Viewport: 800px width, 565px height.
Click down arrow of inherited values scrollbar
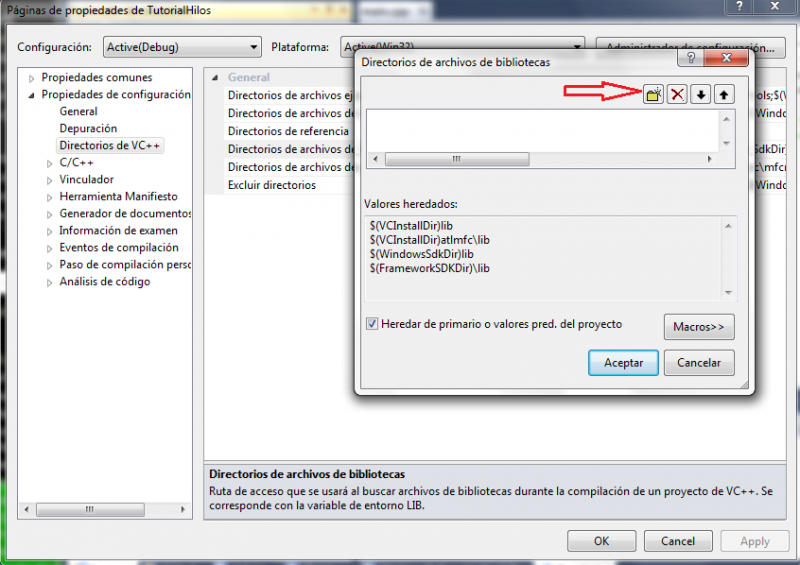[729, 292]
